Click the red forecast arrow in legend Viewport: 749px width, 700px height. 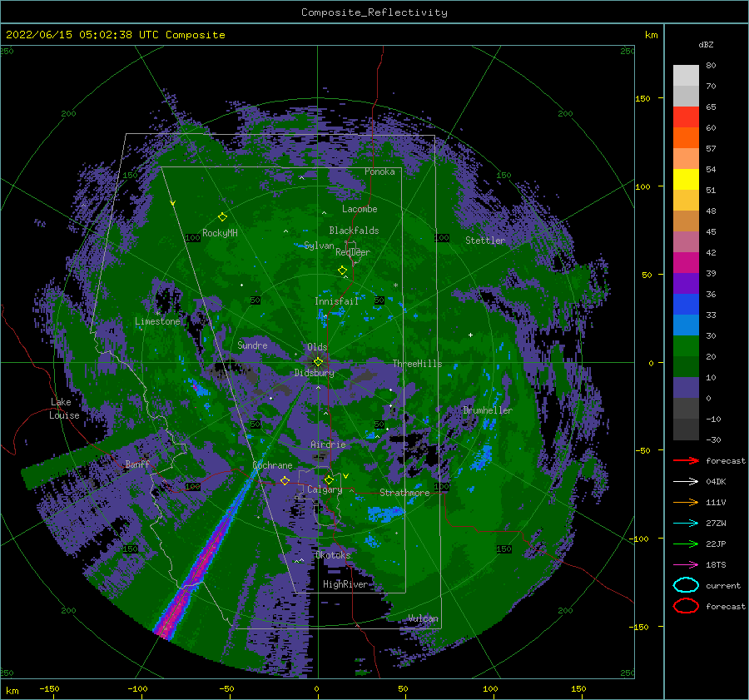coord(686,460)
